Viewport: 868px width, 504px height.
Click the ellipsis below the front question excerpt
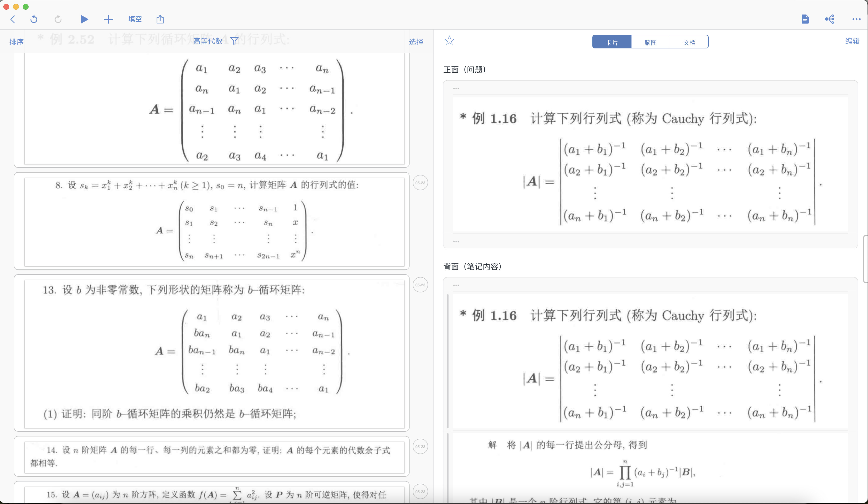click(x=456, y=242)
